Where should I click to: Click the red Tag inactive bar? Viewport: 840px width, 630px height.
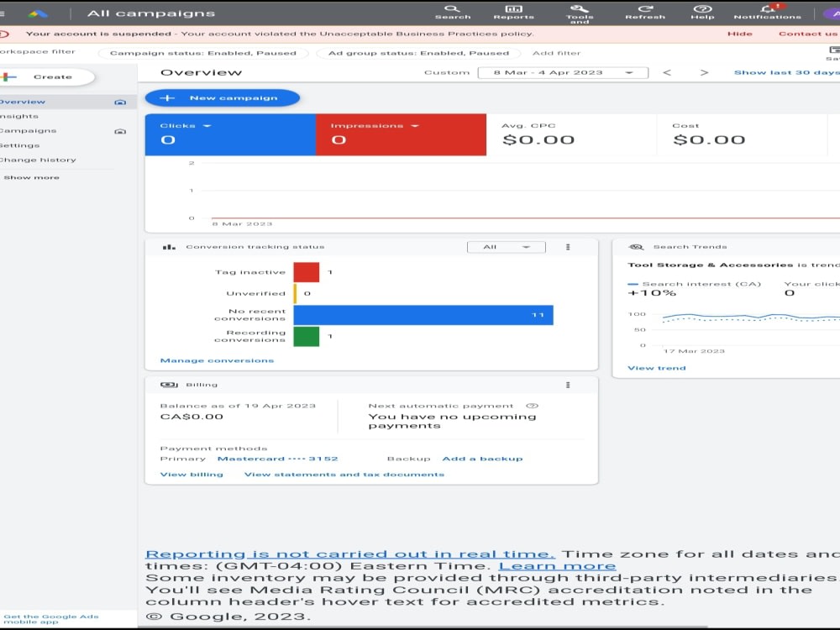[307, 272]
